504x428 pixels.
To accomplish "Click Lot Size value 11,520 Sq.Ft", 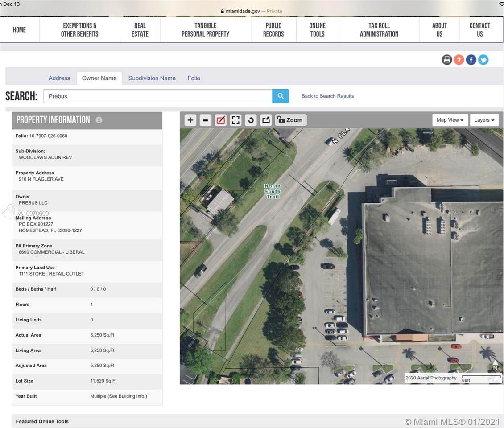I will click(103, 381).
